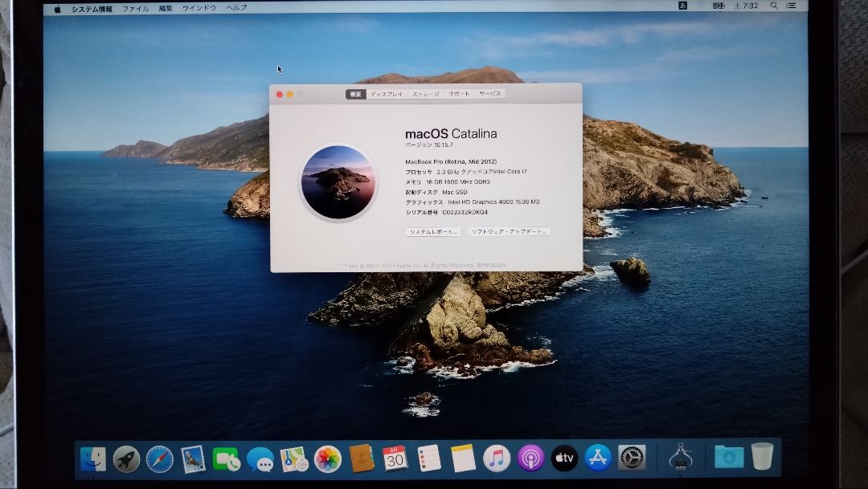Open Safari from the Dock

point(158,458)
